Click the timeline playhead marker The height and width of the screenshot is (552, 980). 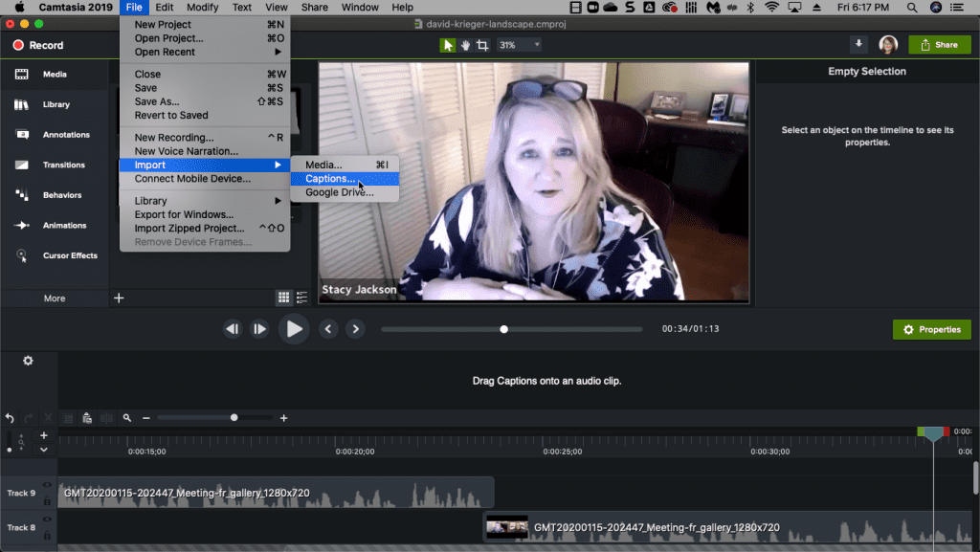point(933,434)
